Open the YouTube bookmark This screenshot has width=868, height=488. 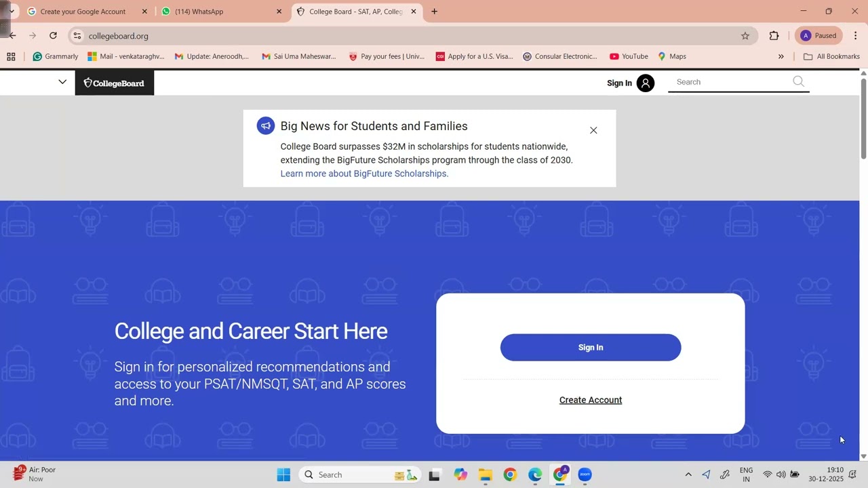[x=629, y=56]
